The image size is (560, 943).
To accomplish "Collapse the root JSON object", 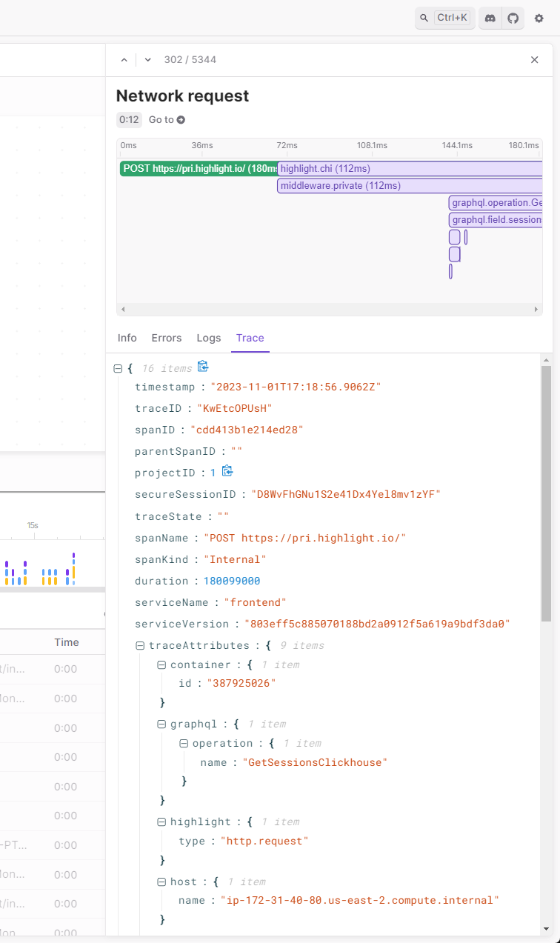I will (x=119, y=367).
